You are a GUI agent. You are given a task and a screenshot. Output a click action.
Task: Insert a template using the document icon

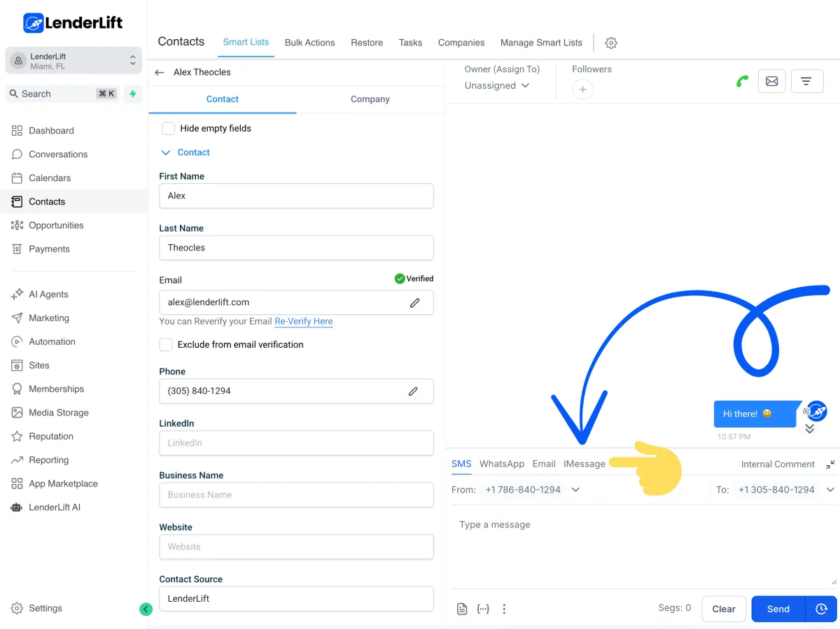pos(462,609)
